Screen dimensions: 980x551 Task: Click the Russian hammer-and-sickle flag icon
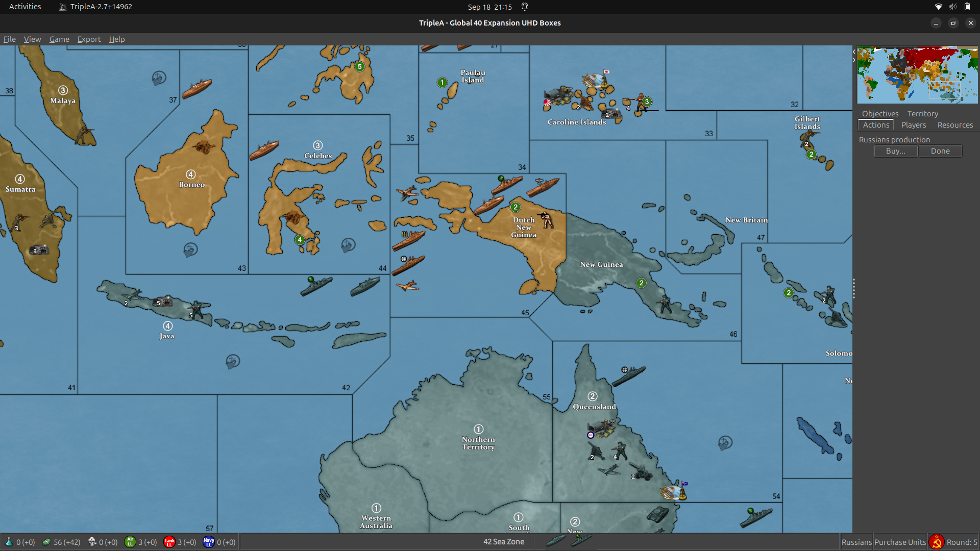pyautogui.click(x=936, y=542)
